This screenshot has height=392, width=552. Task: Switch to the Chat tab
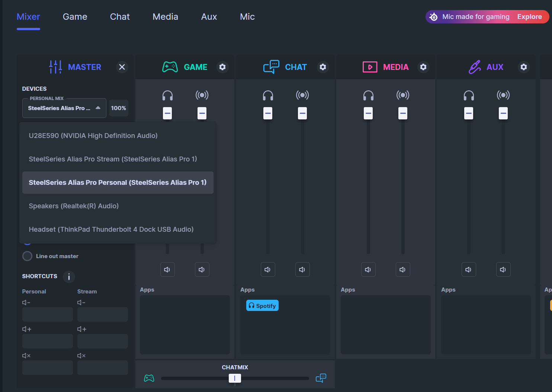click(x=120, y=17)
